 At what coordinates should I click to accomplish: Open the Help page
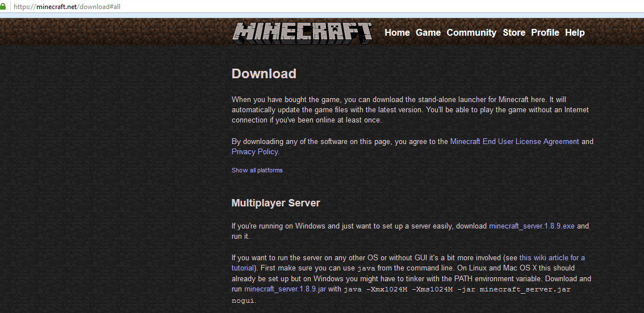click(575, 32)
